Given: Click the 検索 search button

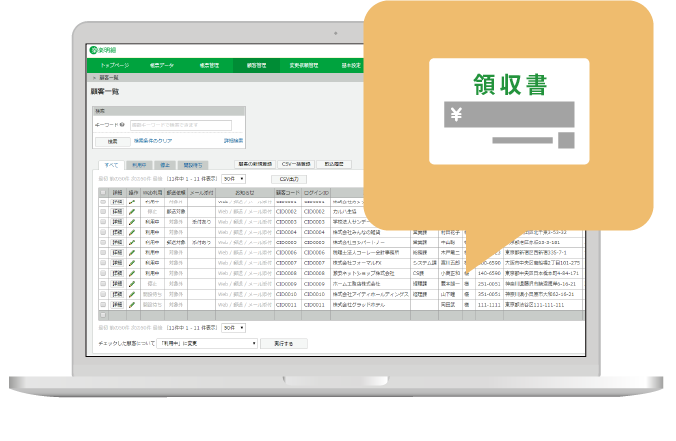Looking at the screenshot, I should (113, 141).
